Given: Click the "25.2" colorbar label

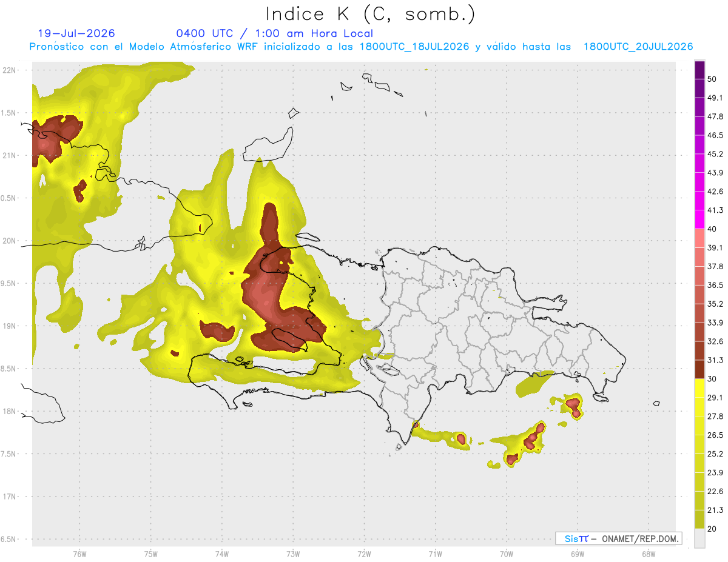Looking at the screenshot, I should (716, 454).
